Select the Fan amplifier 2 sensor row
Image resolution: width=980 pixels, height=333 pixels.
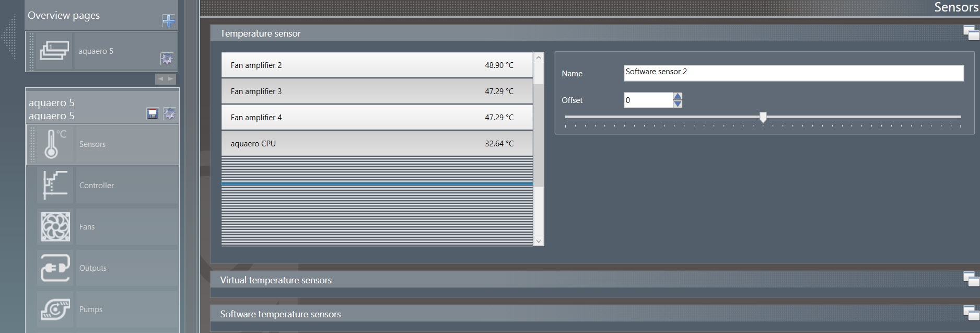pos(377,65)
